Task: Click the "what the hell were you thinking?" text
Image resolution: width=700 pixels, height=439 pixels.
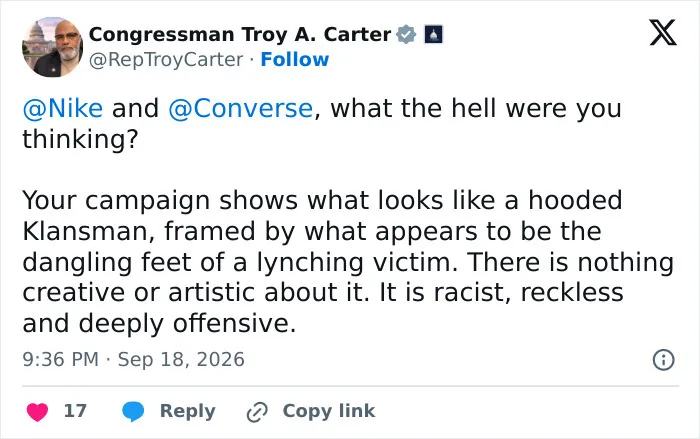Action: [321, 124]
